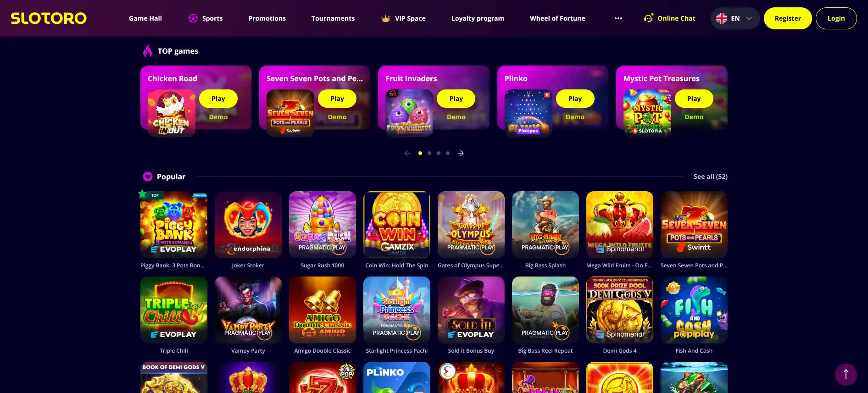868x393 pixels.
Task: Expand the EN language dropdown
Action: click(x=735, y=18)
